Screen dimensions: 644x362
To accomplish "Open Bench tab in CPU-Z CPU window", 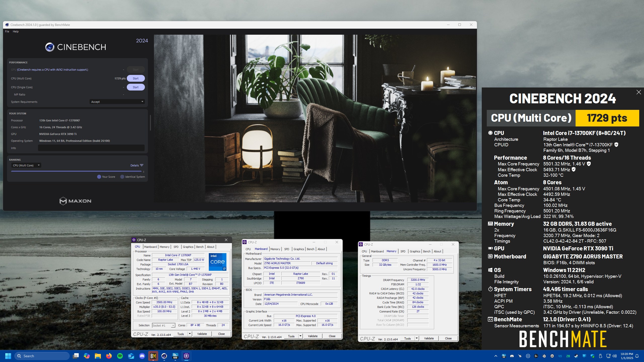I will pos(200,247).
